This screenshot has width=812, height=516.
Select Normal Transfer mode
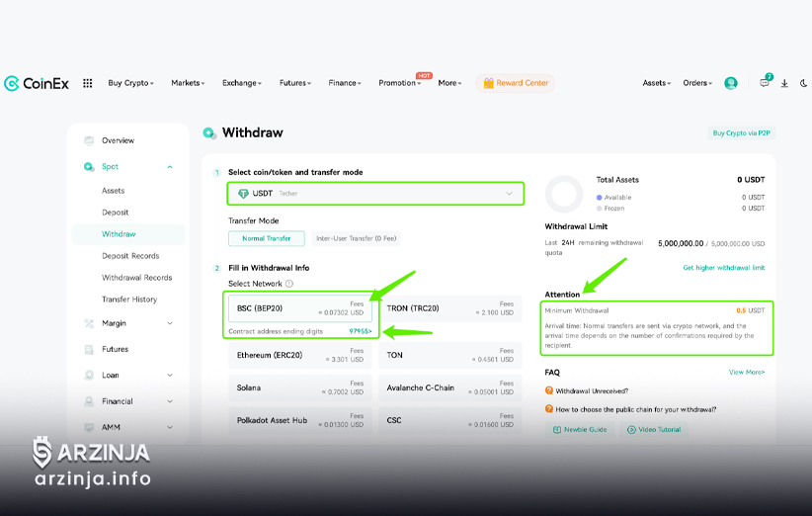tap(267, 238)
